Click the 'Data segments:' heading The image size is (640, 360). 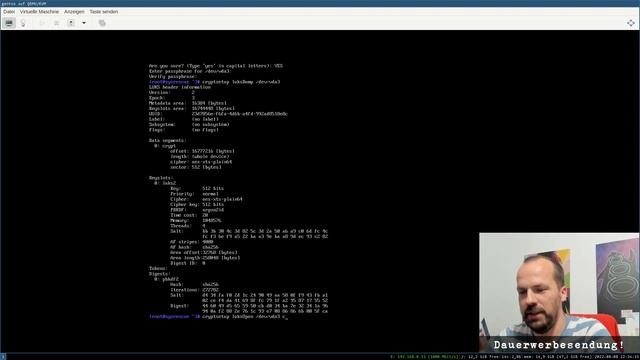coord(168,140)
